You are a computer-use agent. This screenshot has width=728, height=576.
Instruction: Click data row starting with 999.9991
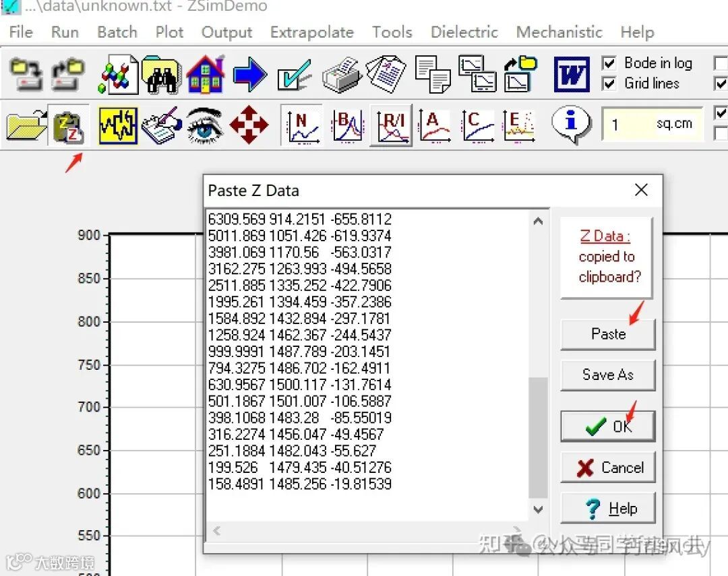tap(299, 352)
